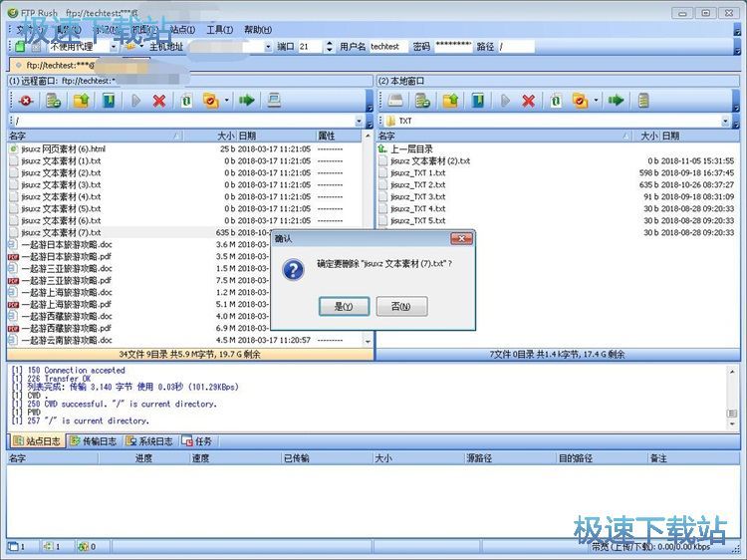The width and height of the screenshot is (747, 560).
Task: Expand the local path TXT combo box arrow
Action: pos(725,121)
